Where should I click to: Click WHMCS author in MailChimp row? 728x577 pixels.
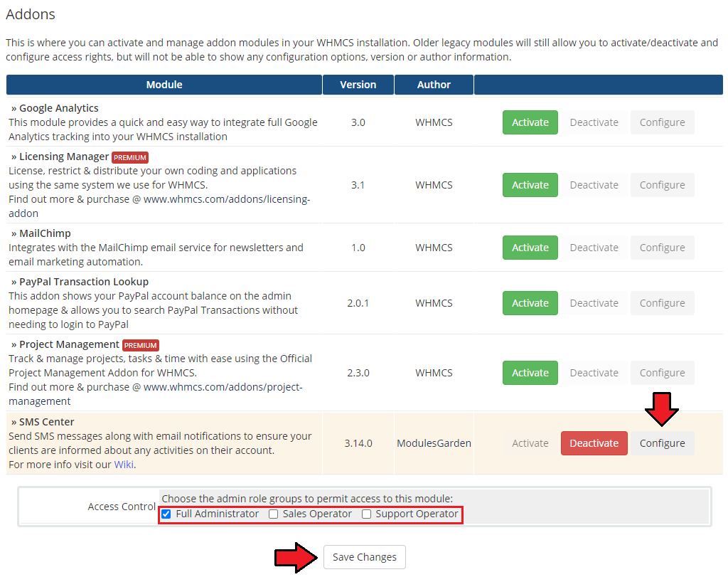(x=434, y=248)
